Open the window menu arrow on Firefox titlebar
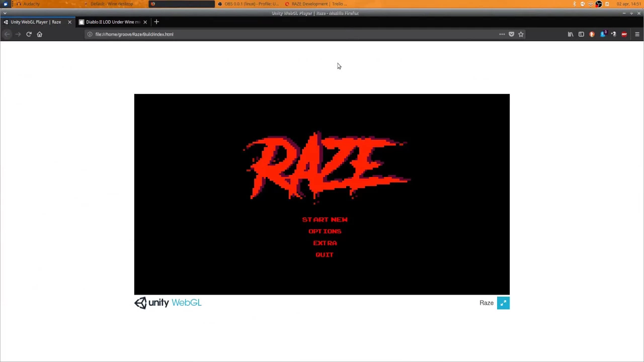This screenshot has height=362, width=644. [x=5, y=13]
